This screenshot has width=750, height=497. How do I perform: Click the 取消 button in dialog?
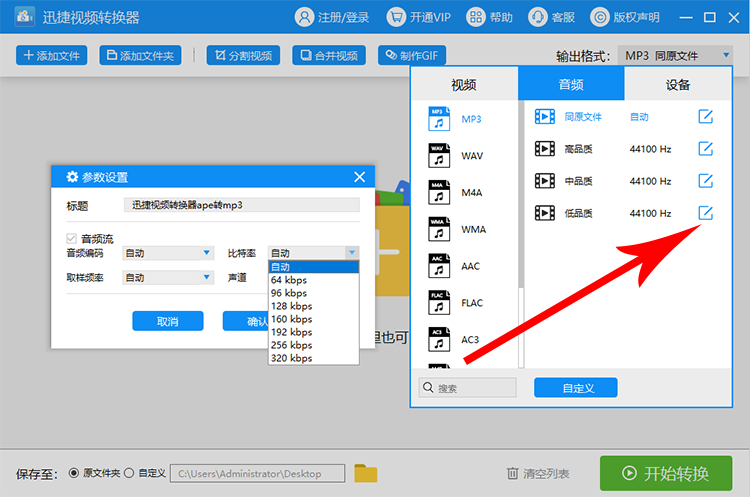pos(168,321)
